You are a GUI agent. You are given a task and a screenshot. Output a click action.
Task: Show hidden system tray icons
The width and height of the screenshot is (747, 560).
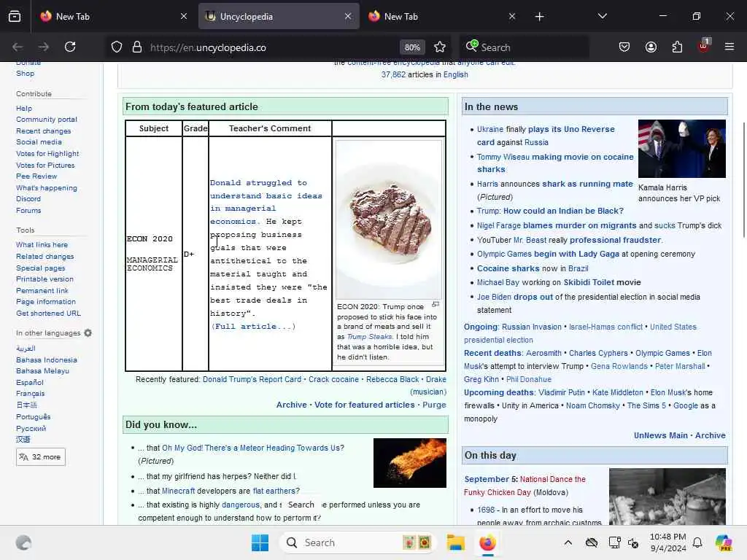point(568,542)
